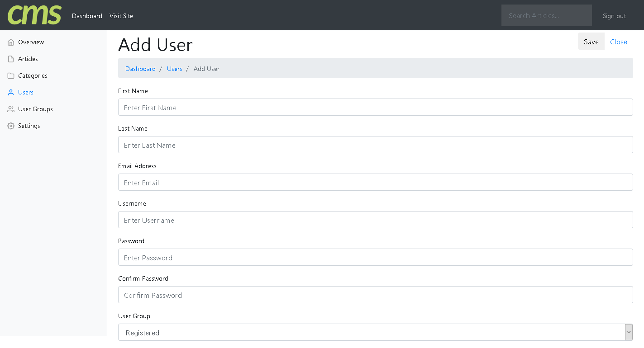Open the User Group dropdown
The height and width of the screenshot is (348, 644).
click(x=375, y=332)
